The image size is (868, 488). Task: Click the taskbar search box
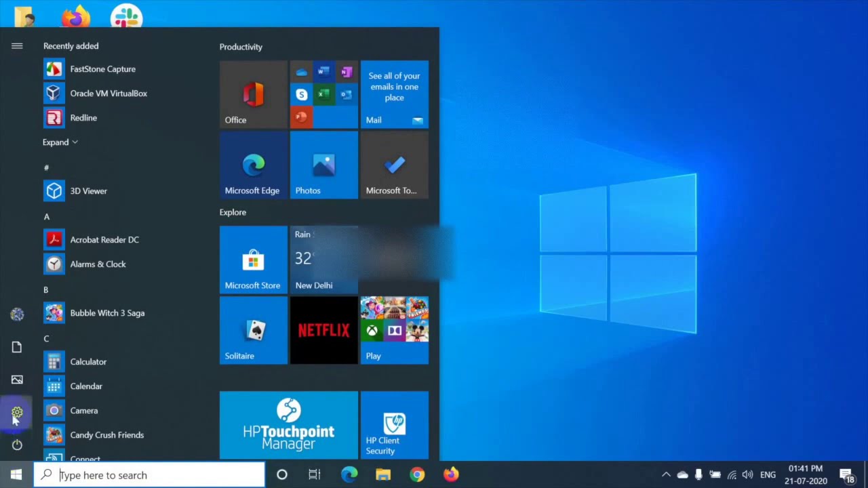pyautogui.click(x=149, y=475)
